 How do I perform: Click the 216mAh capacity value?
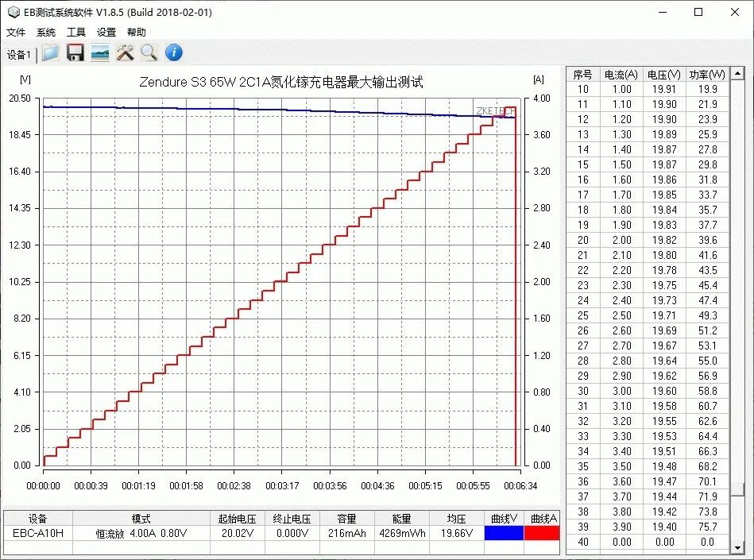click(x=346, y=533)
